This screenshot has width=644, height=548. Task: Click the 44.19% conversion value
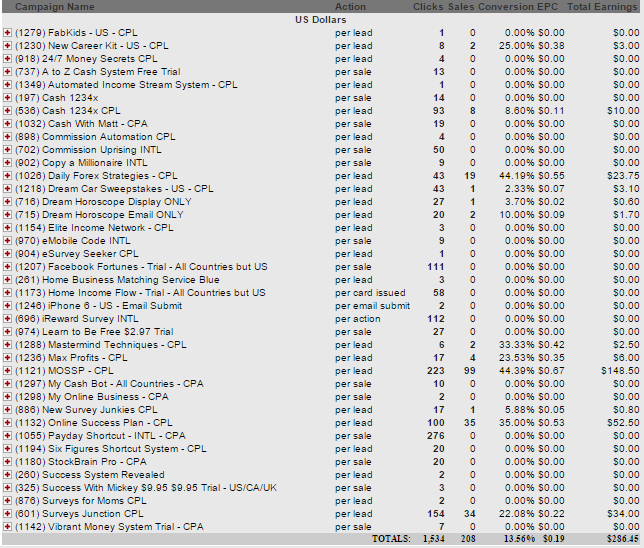pyautogui.click(x=516, y=176)
